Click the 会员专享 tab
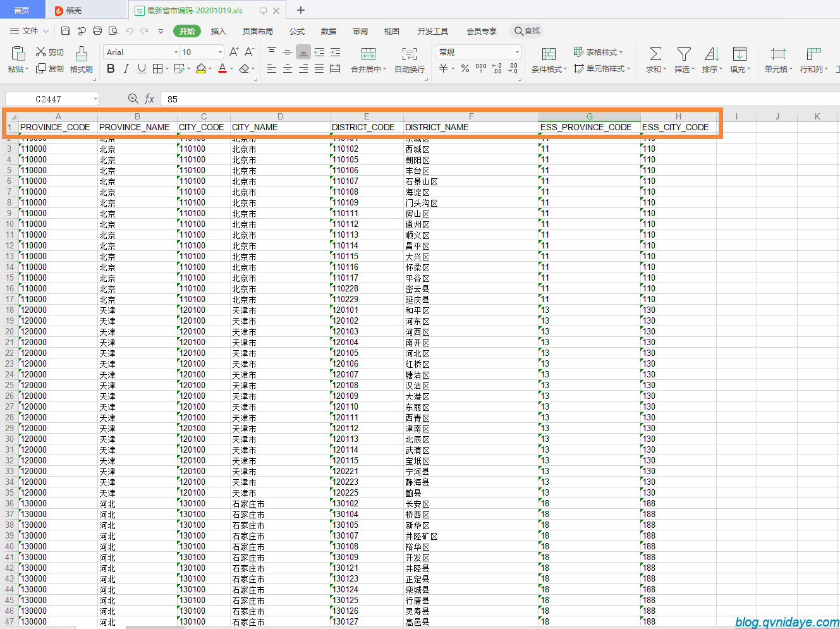This screenshot has width=840, height=629. click(x=482, y=31)
